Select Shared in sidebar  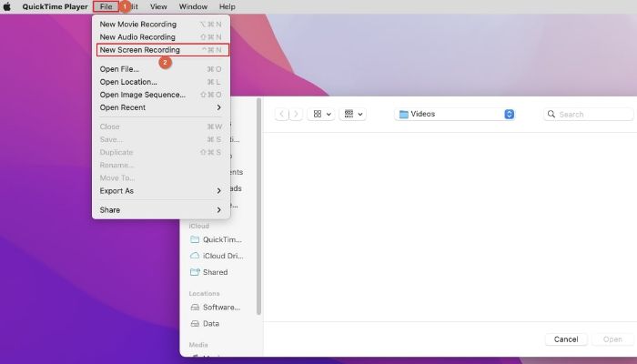pos(209,272)
